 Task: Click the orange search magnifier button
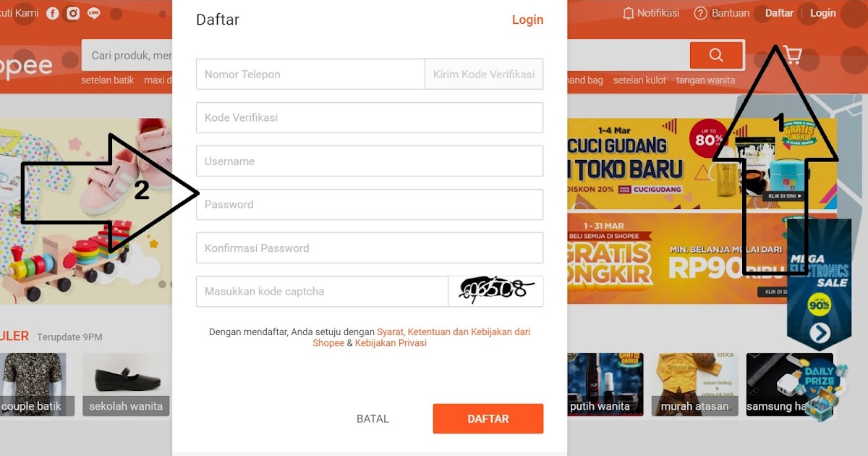click(x=717, y=55)
